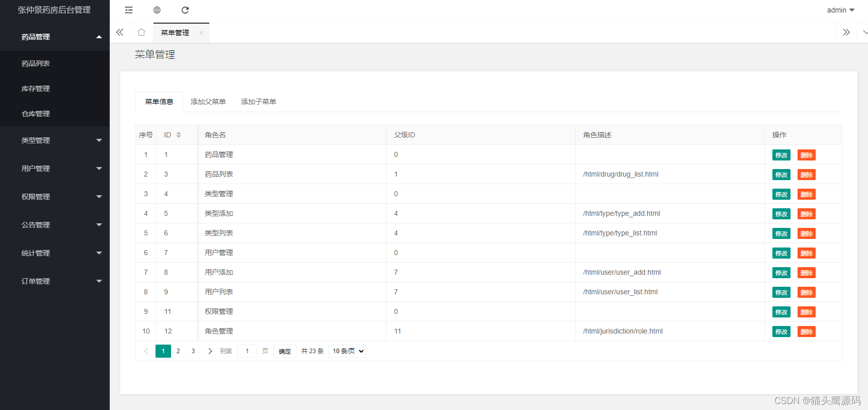Edit the 药品列表 row

(781, 175)
